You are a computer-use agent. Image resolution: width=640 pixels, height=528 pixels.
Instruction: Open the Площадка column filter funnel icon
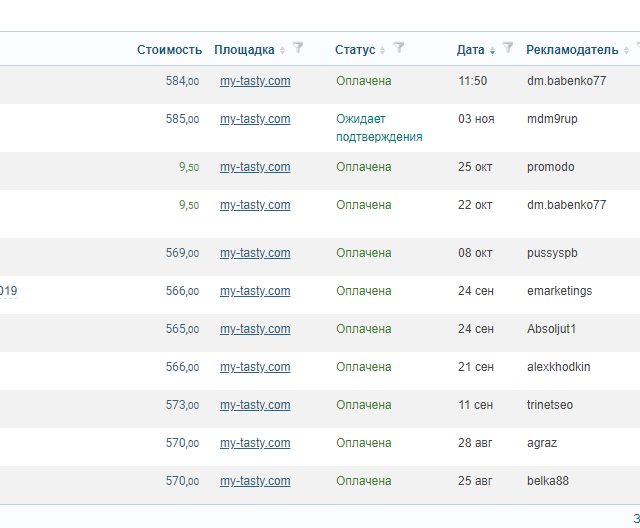tap(298, 48)
